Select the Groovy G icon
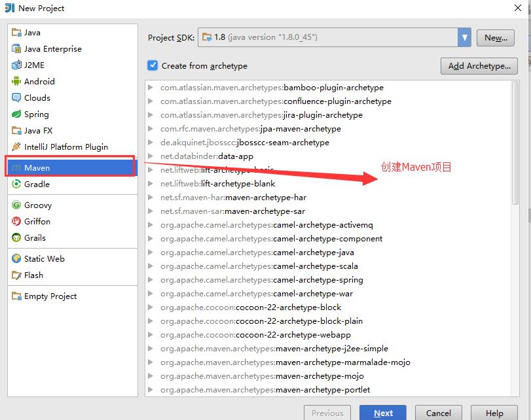The height and width of the screenshot is (420, 531). tap(16, 205)
